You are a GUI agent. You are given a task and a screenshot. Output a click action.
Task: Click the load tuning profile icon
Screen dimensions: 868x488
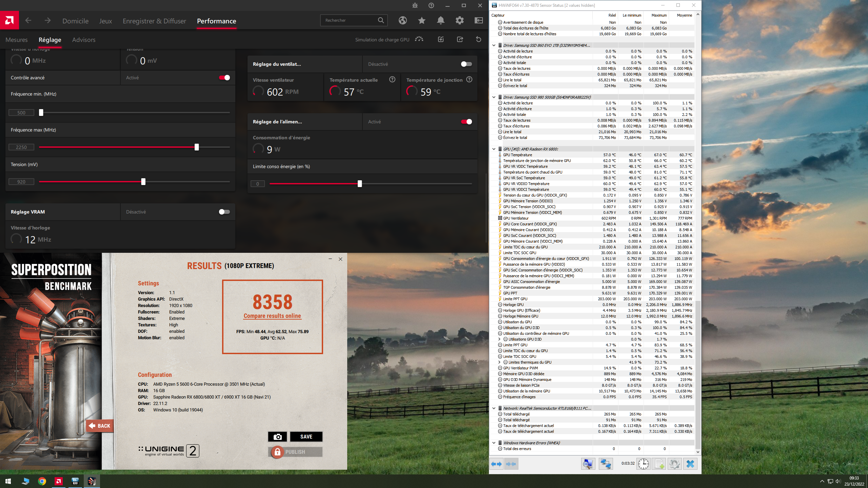click(x=441, y=39)
